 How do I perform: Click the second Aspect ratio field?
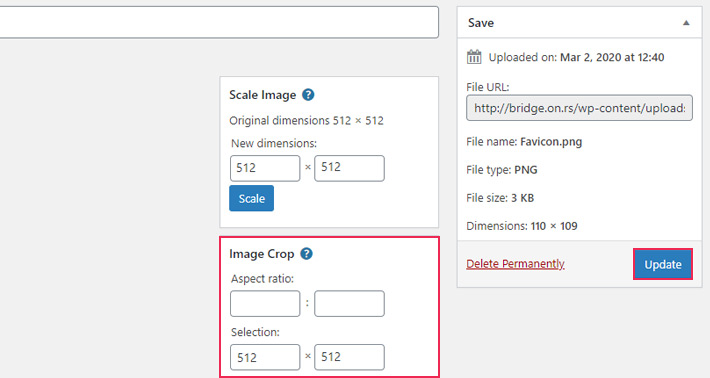pyautogui.click(x=350, y=304)
